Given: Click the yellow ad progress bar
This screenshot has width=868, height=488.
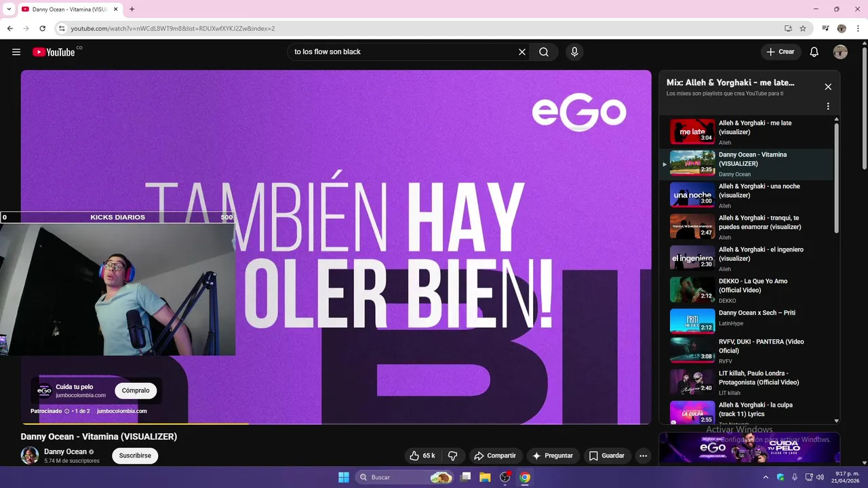Looking at the screenshot, I should (134, 424).
